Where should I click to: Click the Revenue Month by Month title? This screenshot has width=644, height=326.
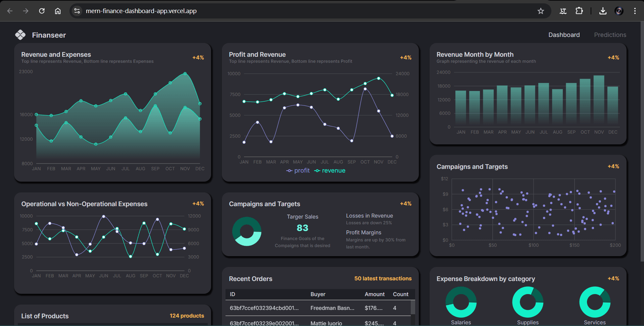coord(475,54)
